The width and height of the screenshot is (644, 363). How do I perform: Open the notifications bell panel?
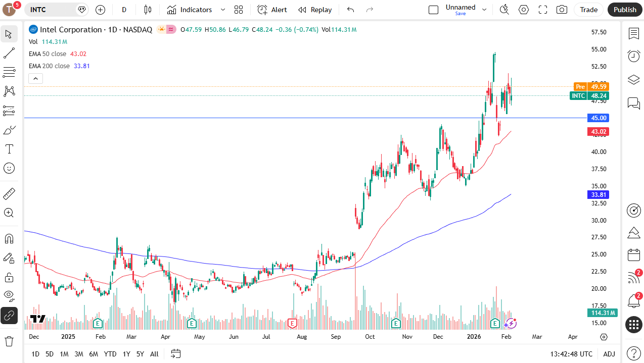[634, 301]
